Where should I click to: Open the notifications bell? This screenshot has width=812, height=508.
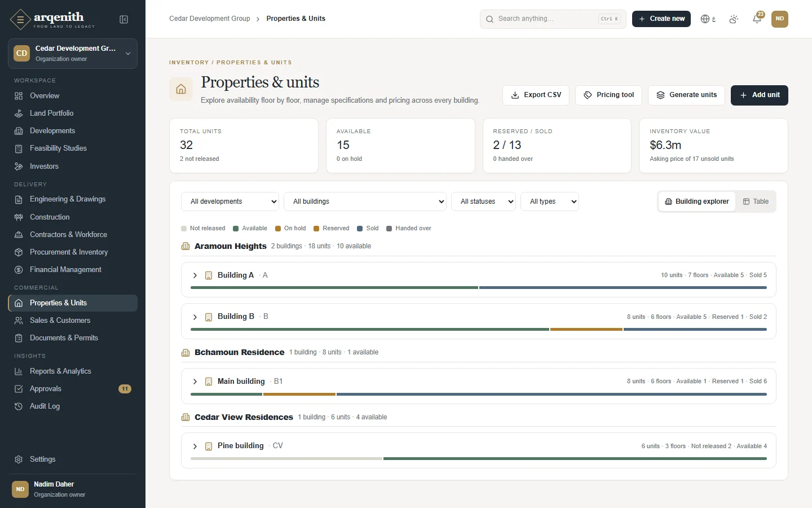[x=757, y=19]
